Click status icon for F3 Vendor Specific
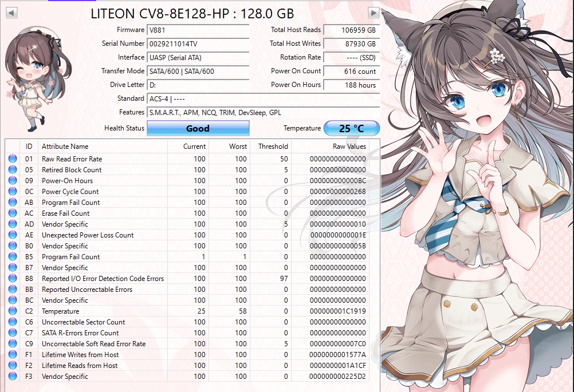This screenshot has height=392, width=574. pos(13,377)
